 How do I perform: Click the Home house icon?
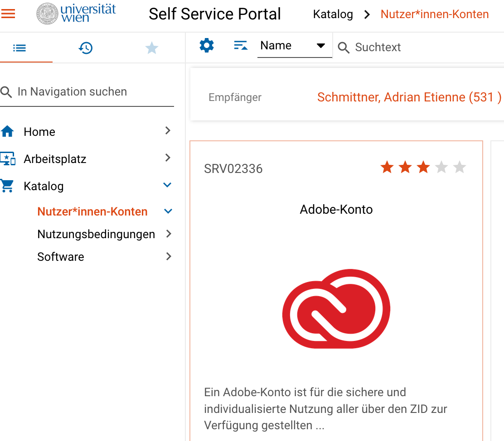pyautogui.click(x=7, y=131)
